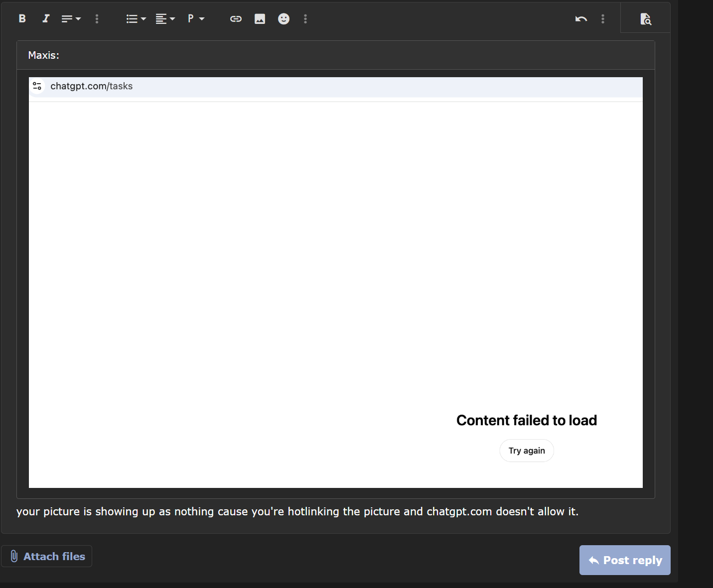Toggle italic formatting
This screenshot has height=588, width=713.
coord(45,18)
